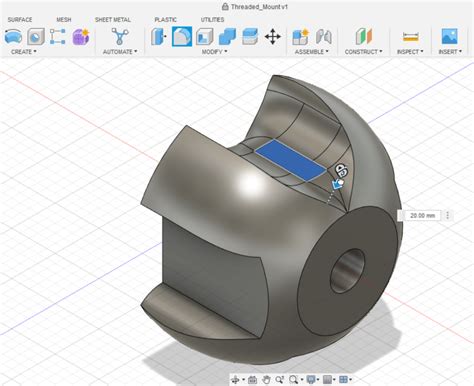Open the Grid and Snaps dropdown arrow
This screenshot has height=386, width=474.
(334, 380)
